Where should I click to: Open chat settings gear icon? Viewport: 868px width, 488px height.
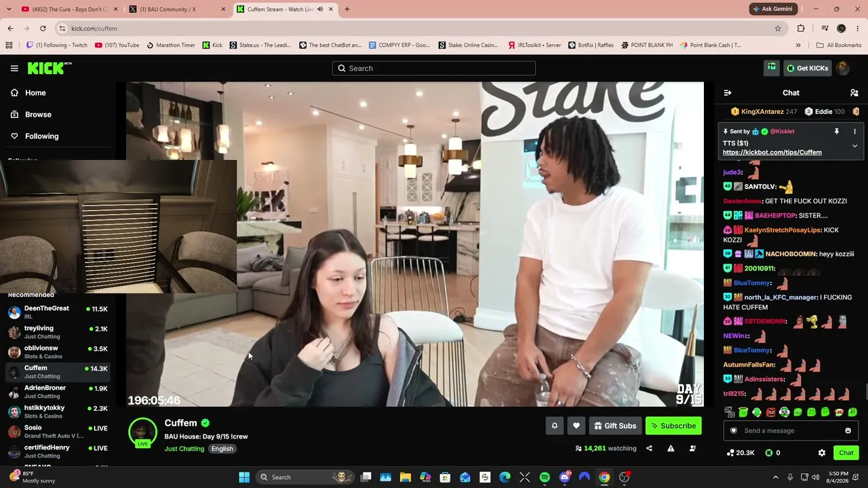(x=822, y=453)
